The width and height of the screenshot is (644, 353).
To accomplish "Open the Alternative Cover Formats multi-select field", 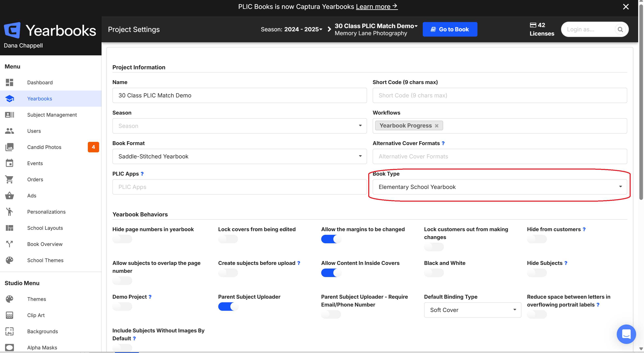I will [500, 156].
